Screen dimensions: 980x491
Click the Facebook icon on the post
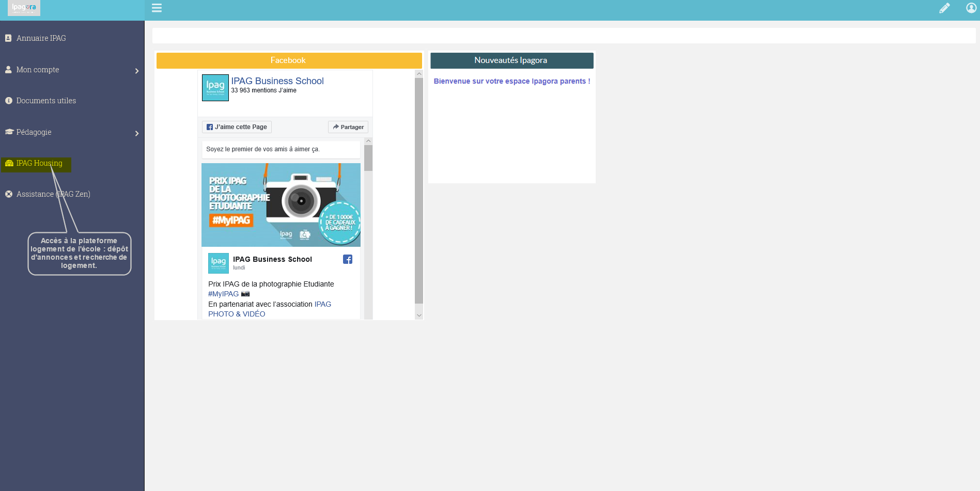(x=348, y=259)
